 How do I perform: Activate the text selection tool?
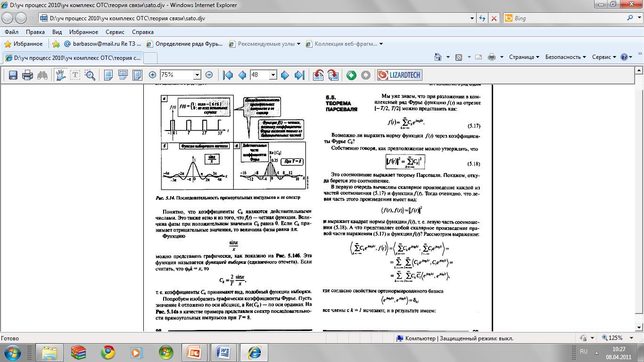[x=75, y=75]
